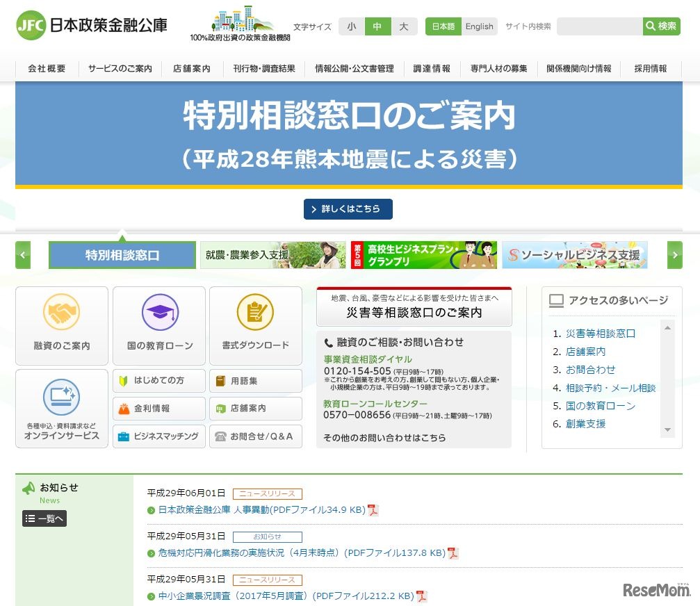Open the 会社概要 menu item

click(x=45, y=69)
